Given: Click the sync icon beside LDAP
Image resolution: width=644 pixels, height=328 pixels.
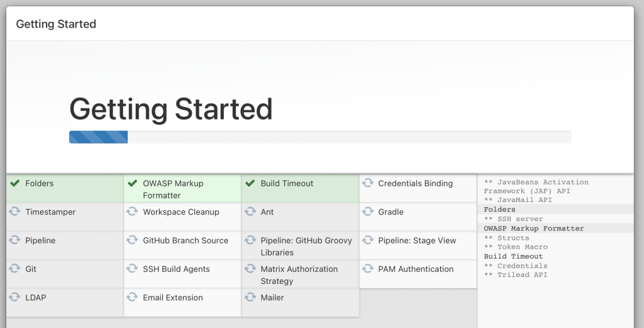Looking at the screenshot, I should point(14,297).
